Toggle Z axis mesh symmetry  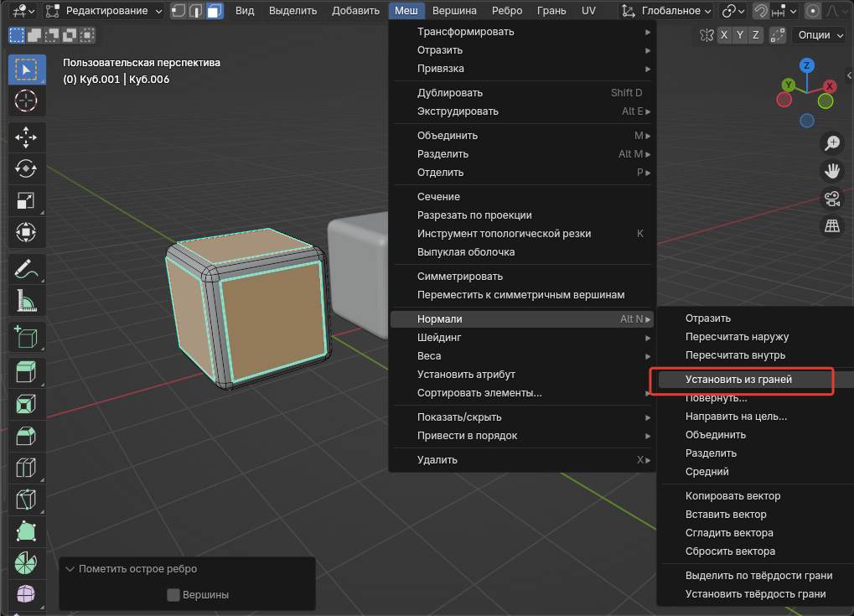755,35
